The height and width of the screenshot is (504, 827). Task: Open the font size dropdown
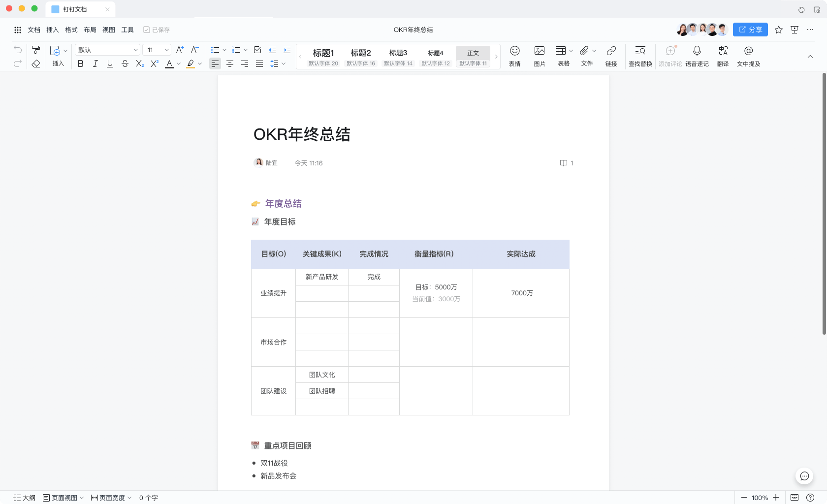coord(156,50)
